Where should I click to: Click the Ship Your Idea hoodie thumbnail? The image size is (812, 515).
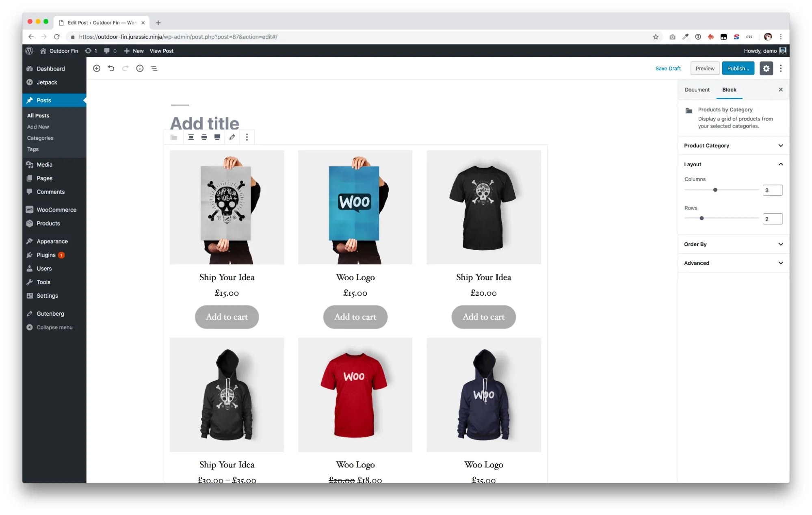point(227,394)
